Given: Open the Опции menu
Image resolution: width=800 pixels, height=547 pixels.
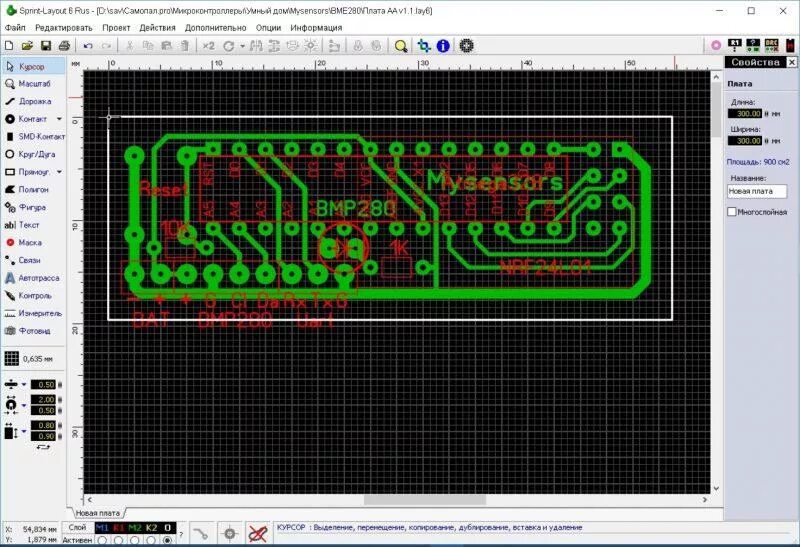Looking at the screenshot, I should pyautogui.click(x=268, y=28).
